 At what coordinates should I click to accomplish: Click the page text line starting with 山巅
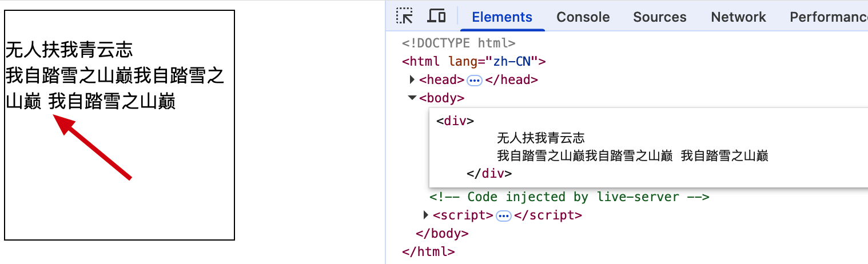point(90,102)
